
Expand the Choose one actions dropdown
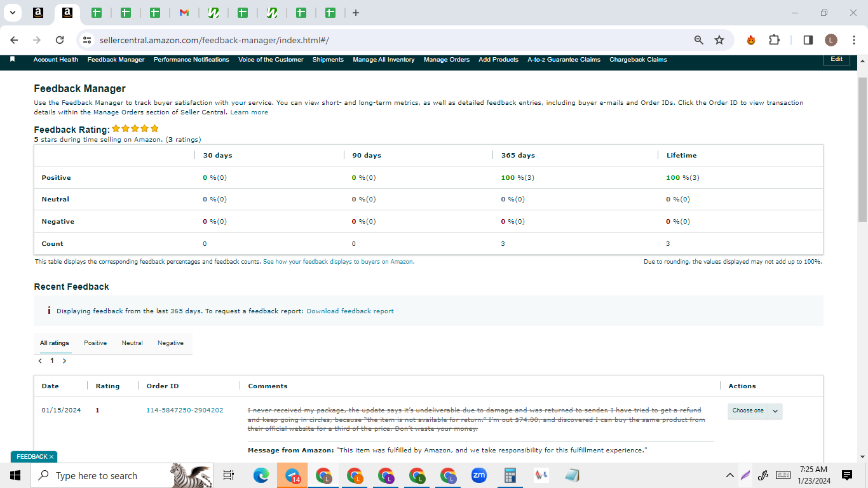[x=755, y=411]
